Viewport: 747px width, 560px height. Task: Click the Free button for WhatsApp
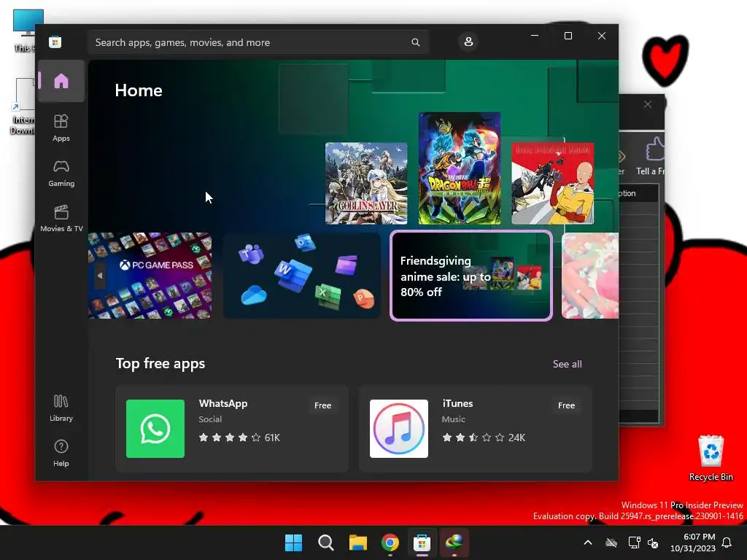tap(322, 405)
